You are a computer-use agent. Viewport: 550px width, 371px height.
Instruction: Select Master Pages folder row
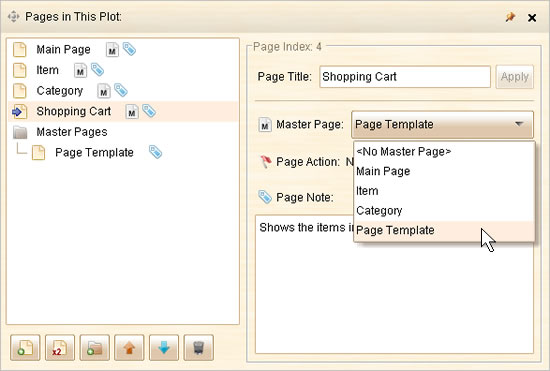click(x=123, y=132)
